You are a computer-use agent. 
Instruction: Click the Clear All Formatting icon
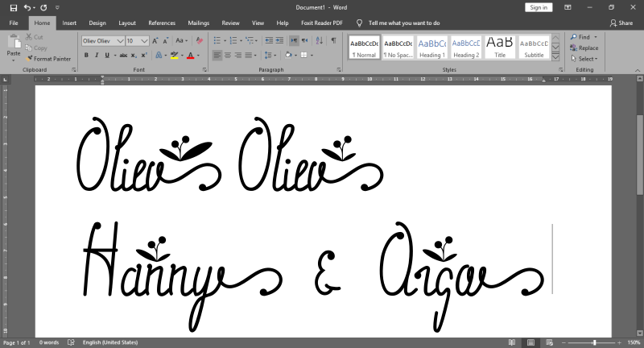[198, 40]
